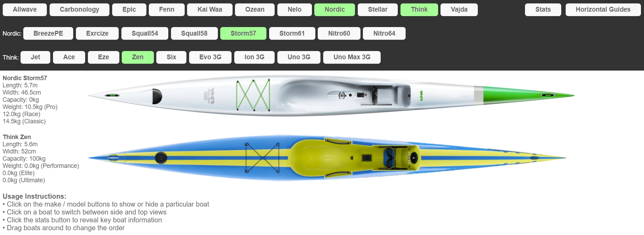Show the Nordic Nitro64 boat
This screenshot has height=235, width=644.
pos(384,34)
